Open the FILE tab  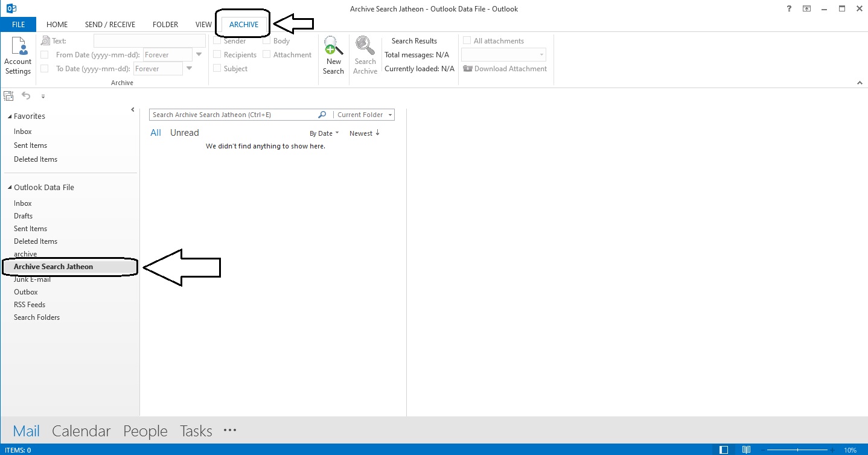coord(18,25)
